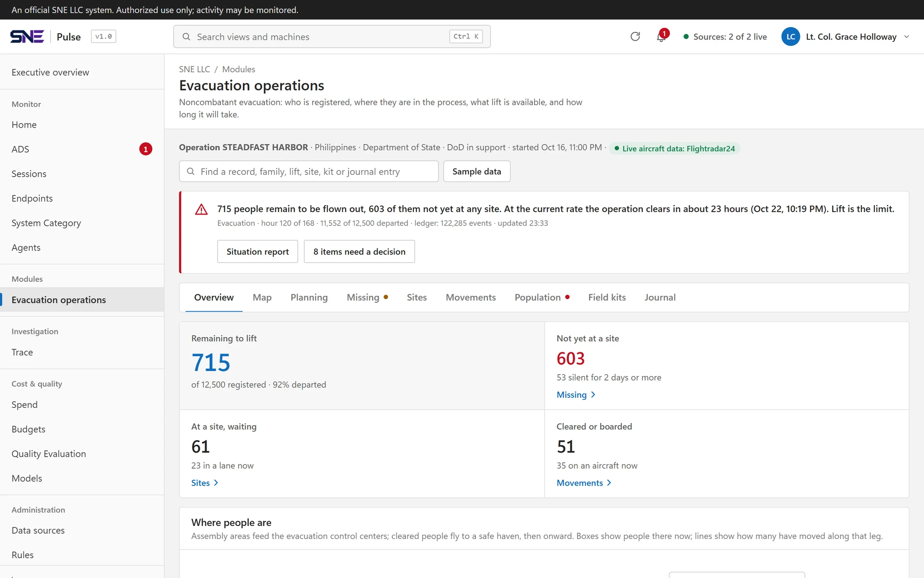The height and width of the screenshot is (578, 924).
Task: Follow the Sites link under 61
Action: (205, 483)
